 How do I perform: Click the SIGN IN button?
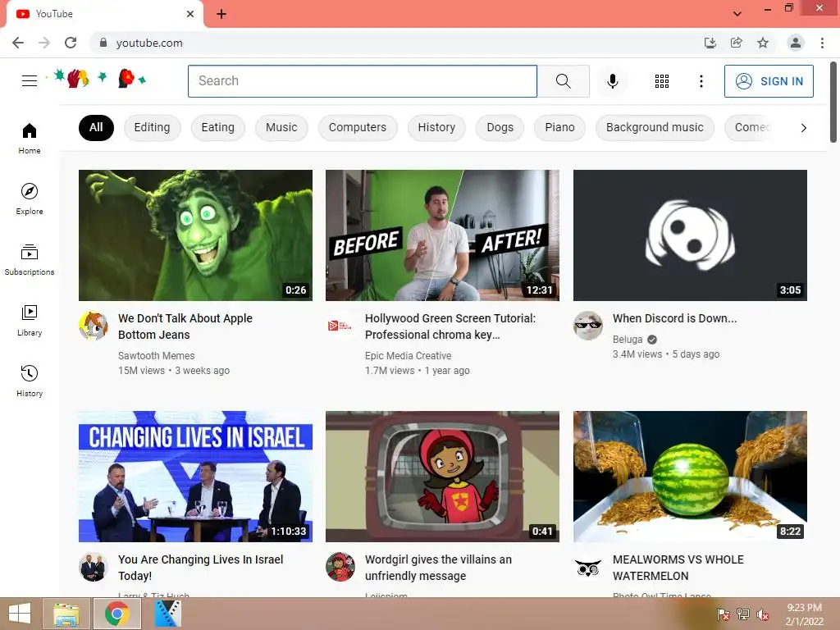(x=769, y=81)
